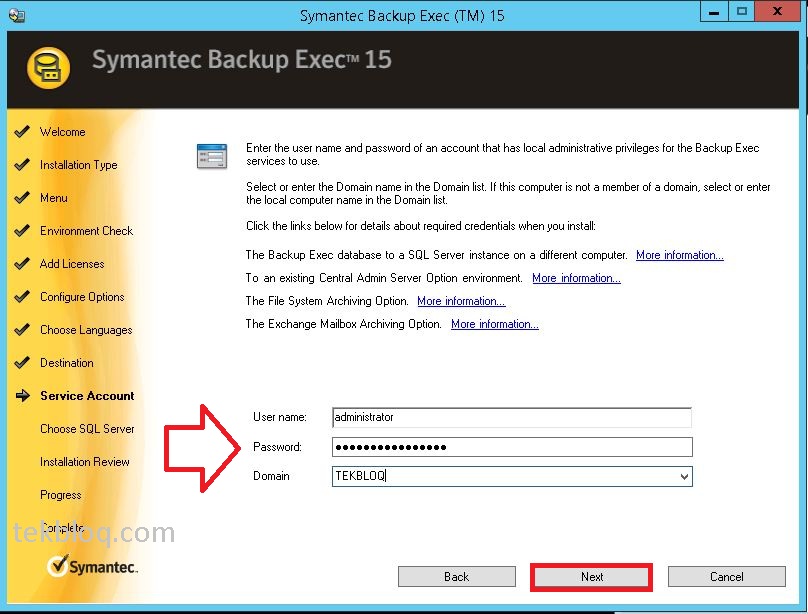Click the checkmark beside Environment Check

(x=22, y=231)
